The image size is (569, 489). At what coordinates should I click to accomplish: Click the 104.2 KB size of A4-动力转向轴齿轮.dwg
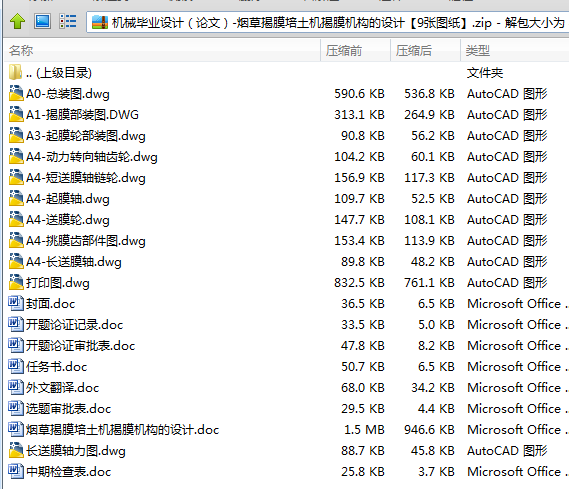[359, 157]
